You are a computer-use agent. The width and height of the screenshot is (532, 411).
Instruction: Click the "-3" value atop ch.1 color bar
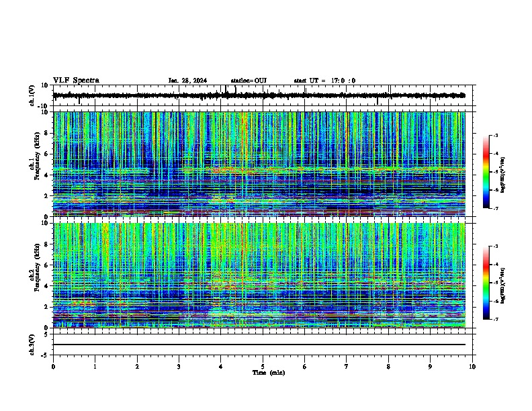496,135
